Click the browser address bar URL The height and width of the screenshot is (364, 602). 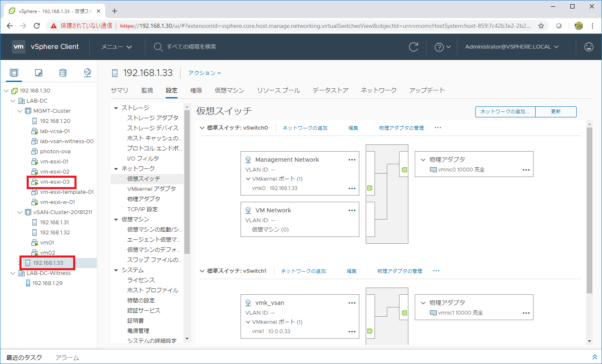326,26
